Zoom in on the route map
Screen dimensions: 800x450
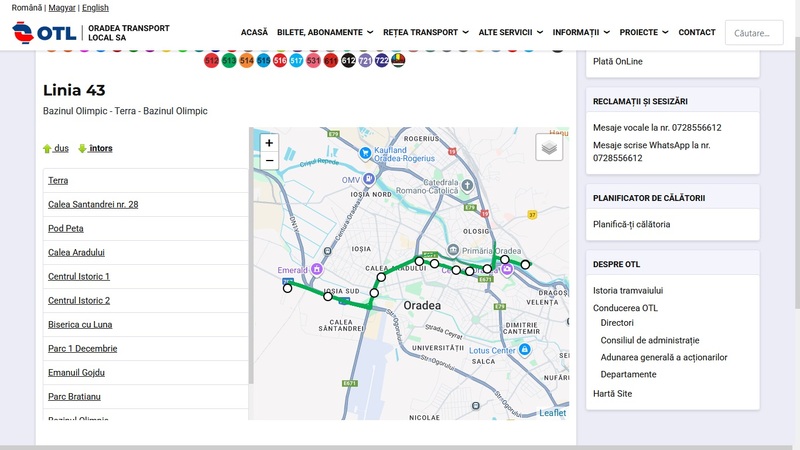tap(269, 143)
